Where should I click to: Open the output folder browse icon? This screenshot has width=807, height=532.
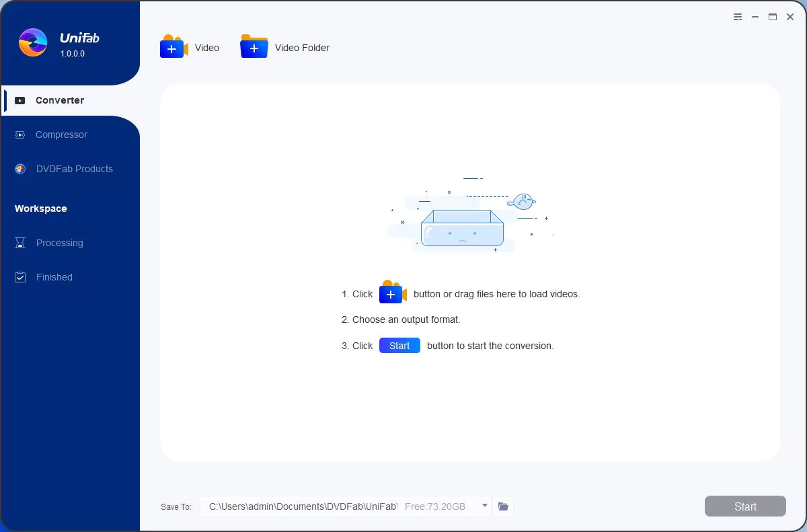pos(503,506)
